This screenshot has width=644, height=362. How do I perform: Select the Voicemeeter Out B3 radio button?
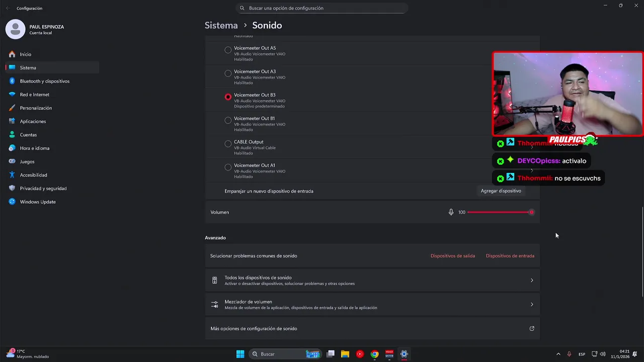tap(228, 97)
